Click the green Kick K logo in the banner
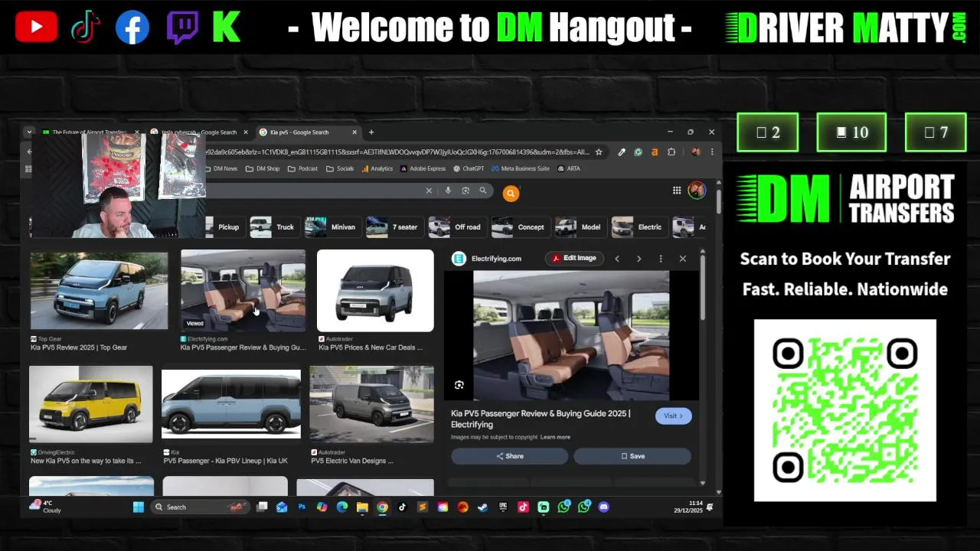Screen dimensions: 980x551 227,28
